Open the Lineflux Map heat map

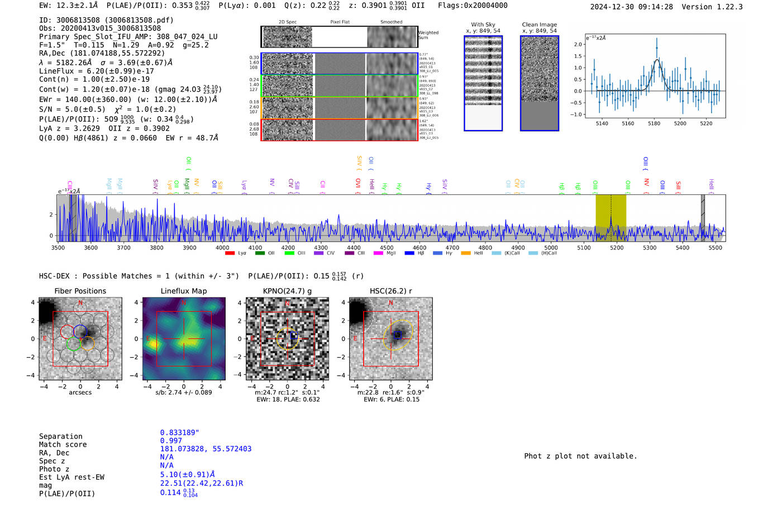click(184, 338)
